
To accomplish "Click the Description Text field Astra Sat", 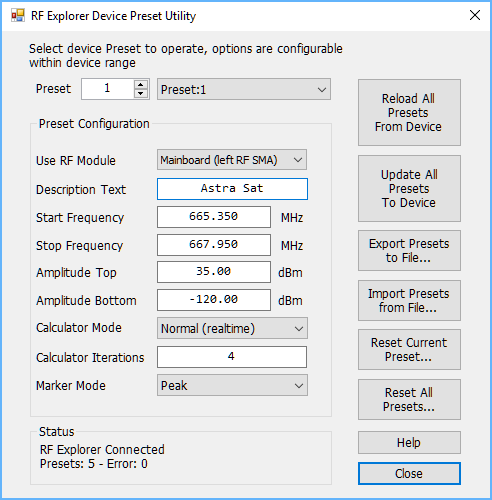I will coord(232,189).
